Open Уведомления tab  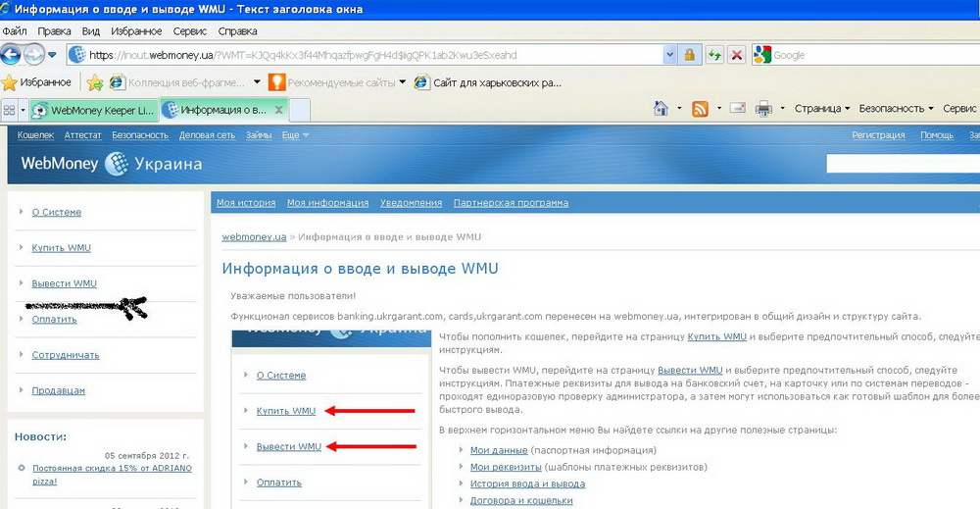pyautogui.click(x=411, y=203)
